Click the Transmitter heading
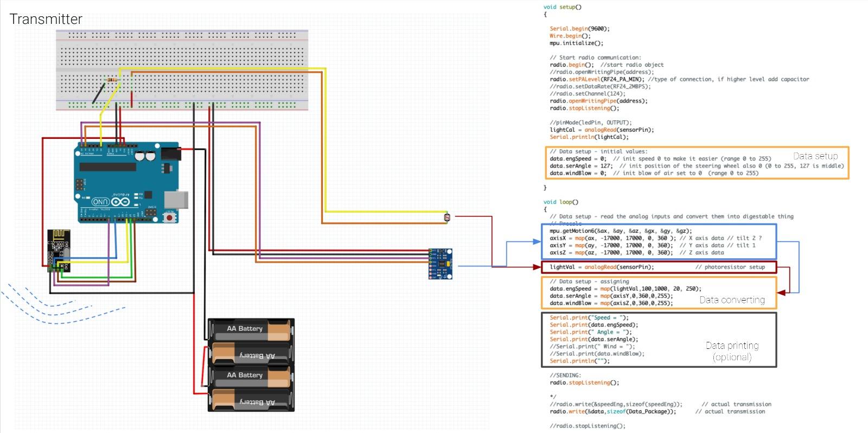868x433 pixels. tap(46, 19)
